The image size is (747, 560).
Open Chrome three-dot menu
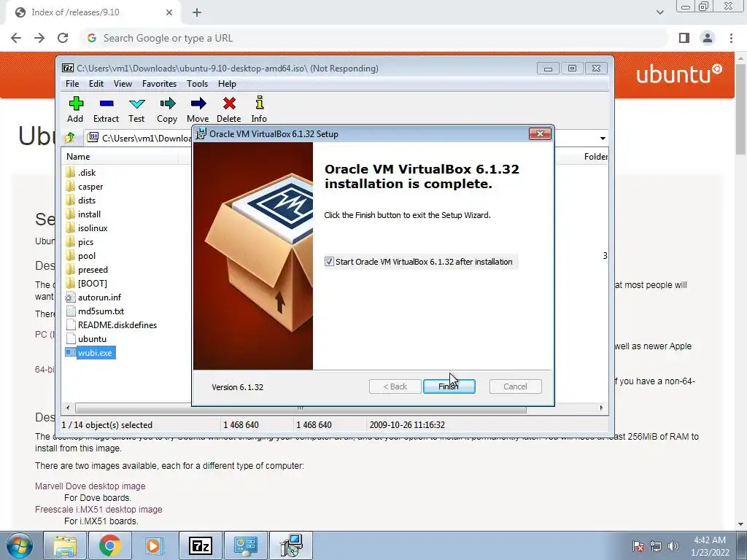pyautogui.click(x=731, y=38)
